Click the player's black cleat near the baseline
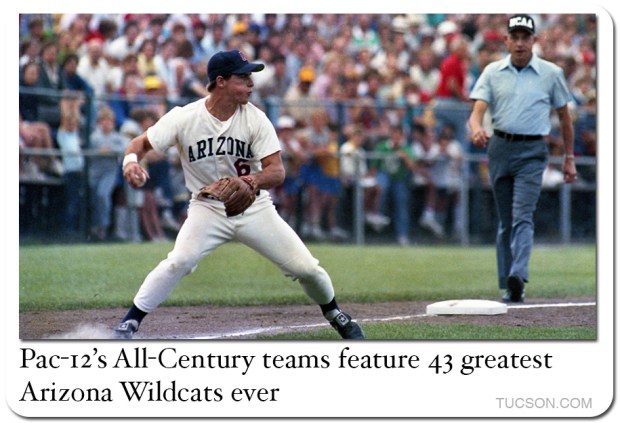Screen dimensions: 620x423 pos(347,325)
